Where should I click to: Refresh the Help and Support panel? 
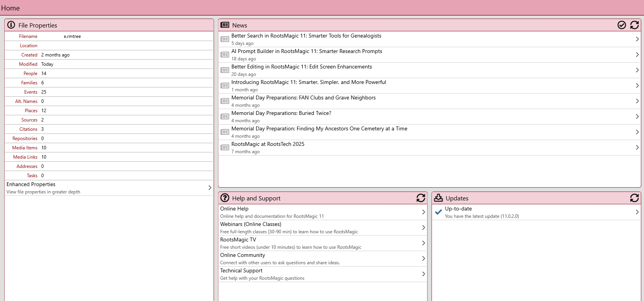point(421,198)
